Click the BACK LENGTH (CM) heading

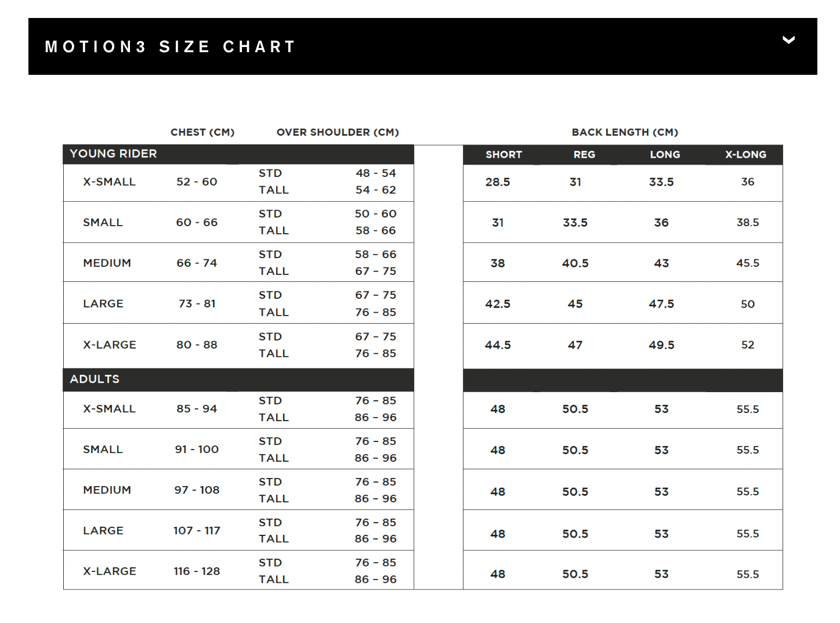pos(625,132)
